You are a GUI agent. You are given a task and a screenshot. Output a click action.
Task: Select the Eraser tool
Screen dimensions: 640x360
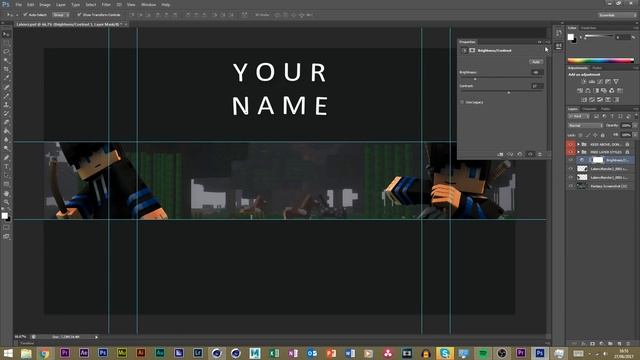click(6, 122)
